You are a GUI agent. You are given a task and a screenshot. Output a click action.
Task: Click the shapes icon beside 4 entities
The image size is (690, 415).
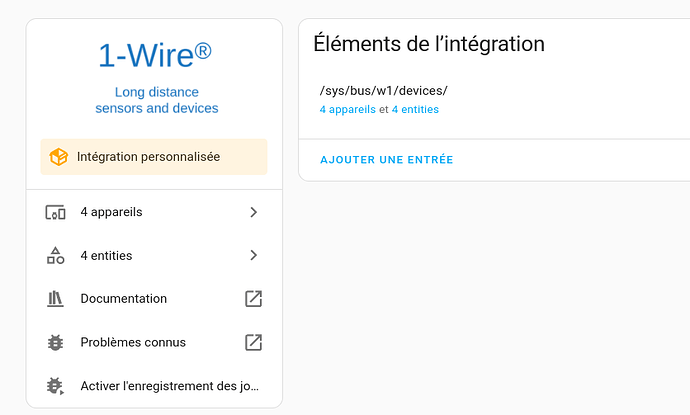(x=55, y=255)
